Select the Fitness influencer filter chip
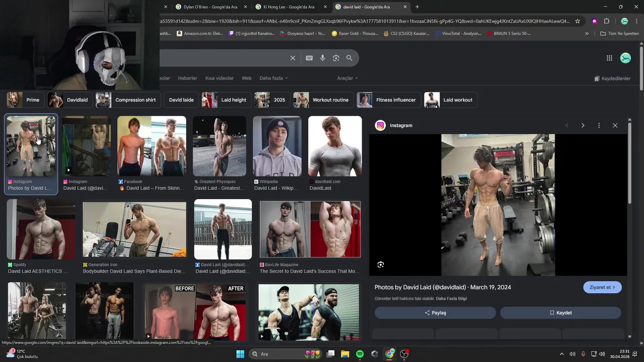This screenshot has height=362, width=644. 388,100
